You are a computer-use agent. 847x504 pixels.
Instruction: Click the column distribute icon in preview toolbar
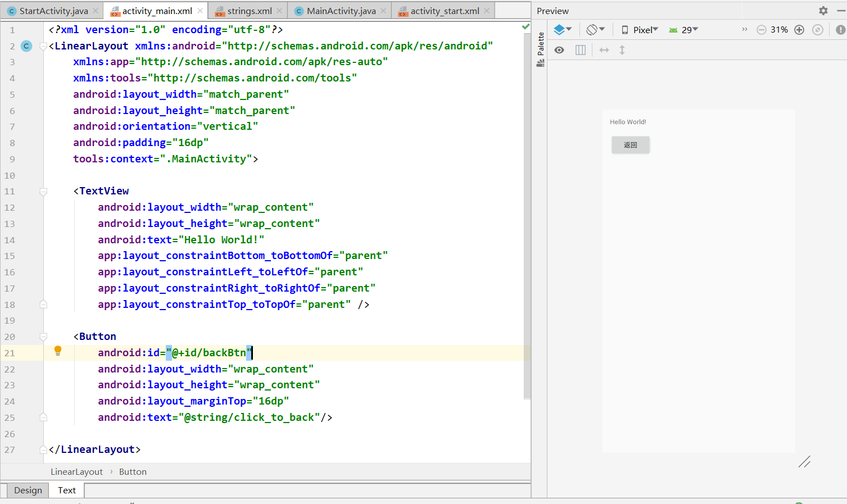point(581,50)
